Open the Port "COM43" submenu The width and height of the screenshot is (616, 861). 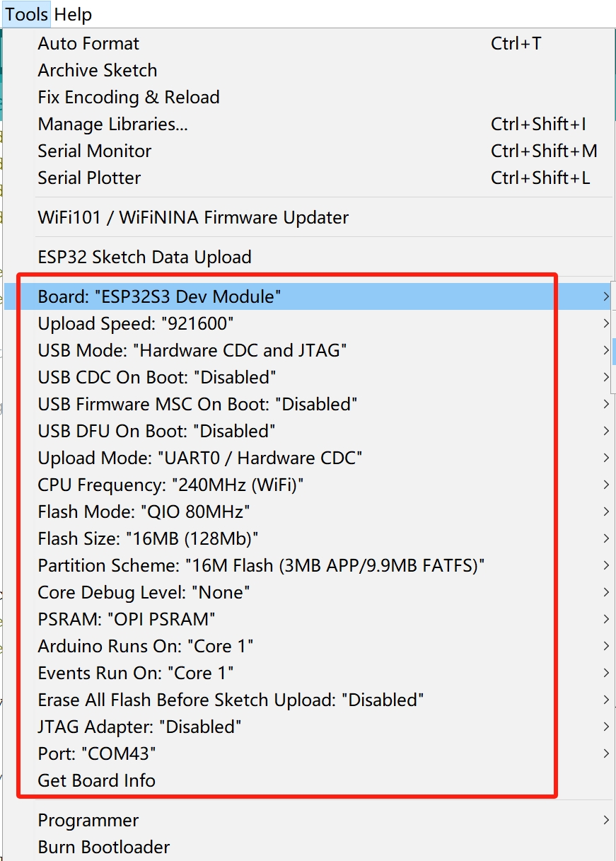coord(308,754)
